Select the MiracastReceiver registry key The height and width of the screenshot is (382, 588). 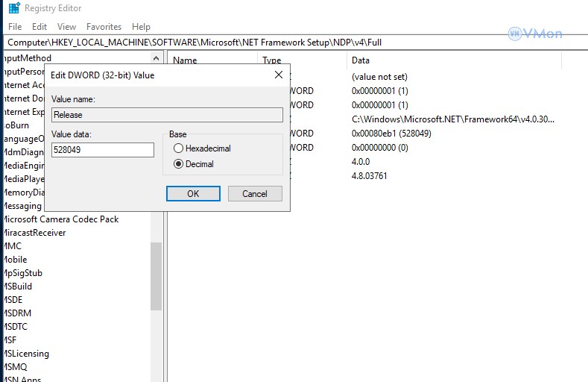34,233
